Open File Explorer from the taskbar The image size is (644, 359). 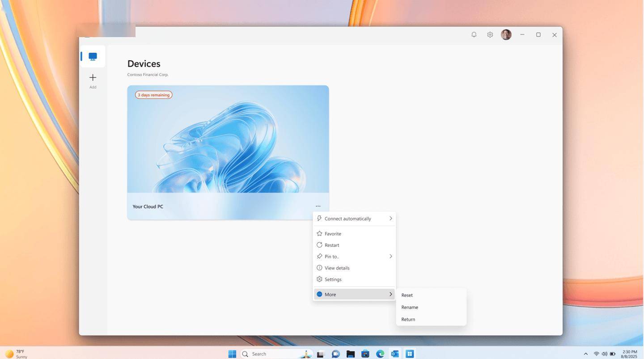pos(351,354)
